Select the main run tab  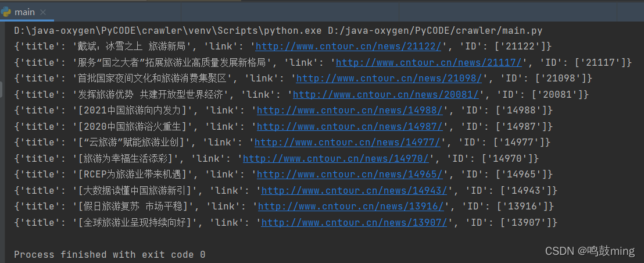pos(27,12)
